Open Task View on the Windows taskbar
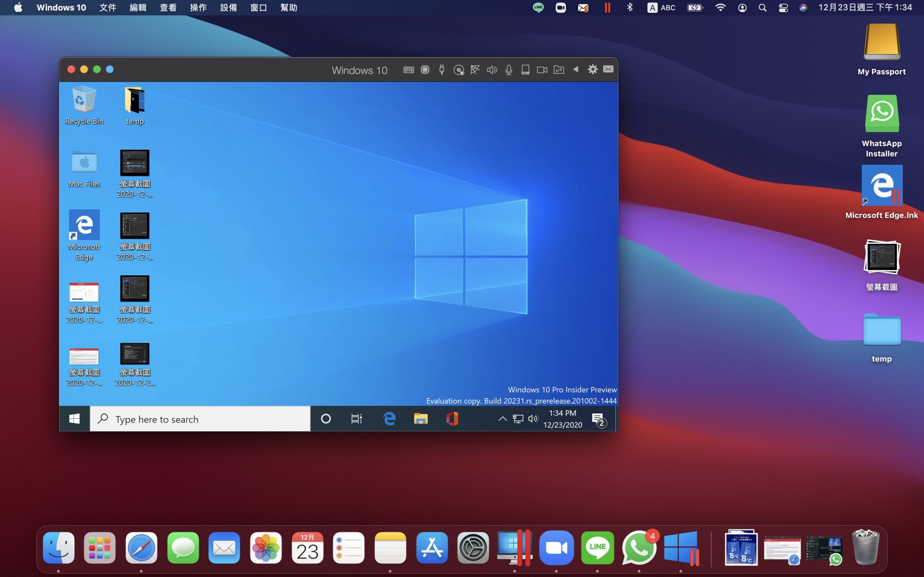The image size is (924, 577). pyautogui.click(x=356, y=419)
